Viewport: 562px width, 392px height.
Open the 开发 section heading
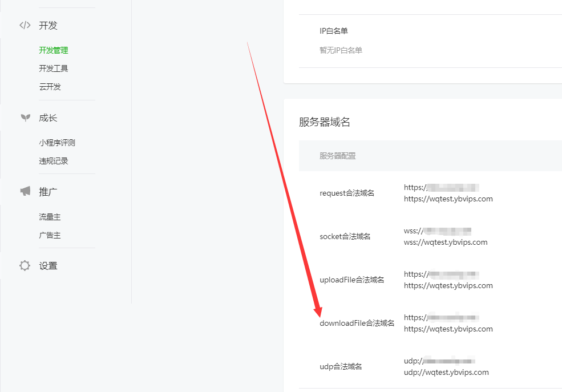48,26
